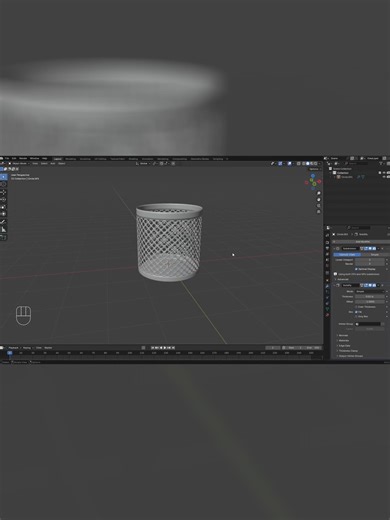Toggle Collection viewport visibility eye
The image size is (390, 520).
(x=384, y=173)
